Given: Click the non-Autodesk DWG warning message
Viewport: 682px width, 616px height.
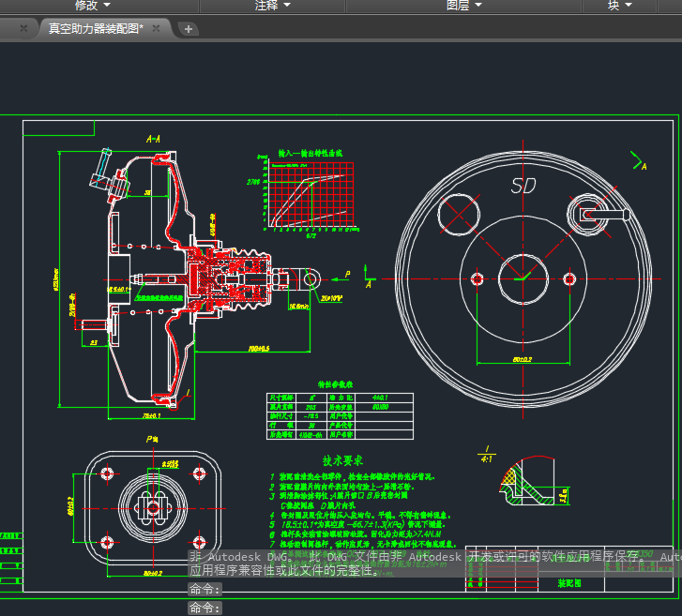Looking at the screenshot, I should [x=435, y=563].
